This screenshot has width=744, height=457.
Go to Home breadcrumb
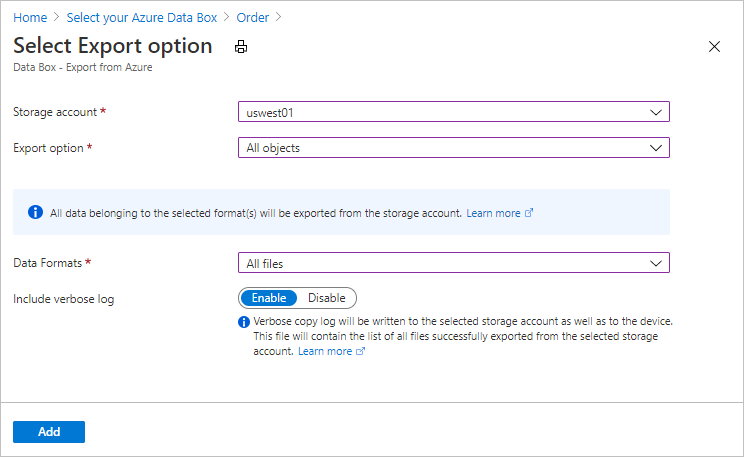pos(29,17)
